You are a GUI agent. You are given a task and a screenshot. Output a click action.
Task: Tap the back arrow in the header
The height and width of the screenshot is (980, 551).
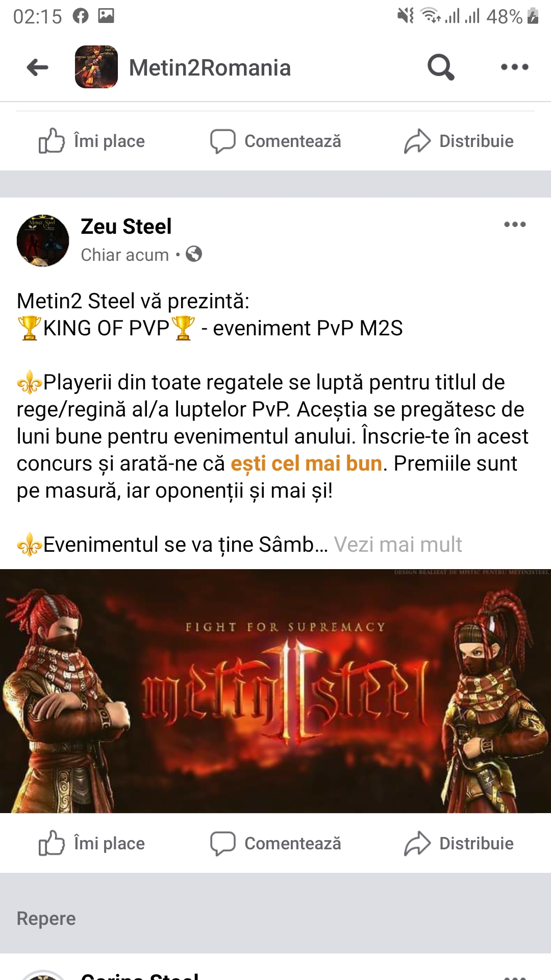[37, 67]
